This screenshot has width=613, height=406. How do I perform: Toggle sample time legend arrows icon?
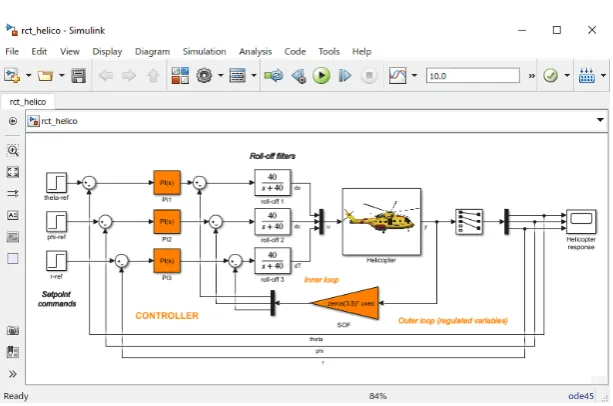point(13,193)
